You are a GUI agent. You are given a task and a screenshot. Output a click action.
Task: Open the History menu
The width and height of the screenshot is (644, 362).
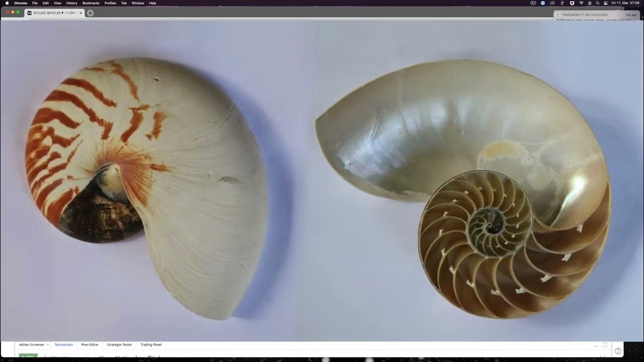point(72,3)
